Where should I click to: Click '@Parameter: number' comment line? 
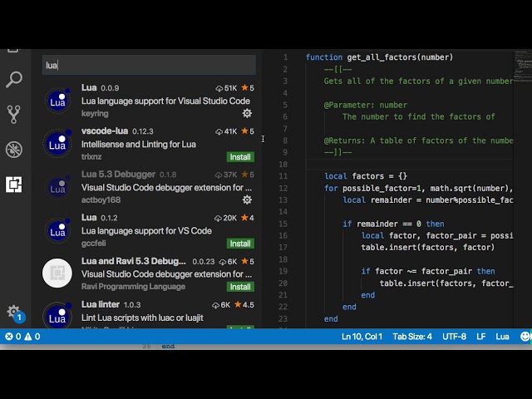coord(366,105)
